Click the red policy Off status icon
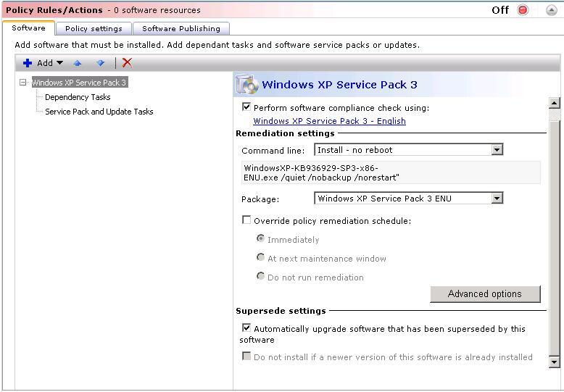Screen dimensions: 564x392 tap(523, 10)
